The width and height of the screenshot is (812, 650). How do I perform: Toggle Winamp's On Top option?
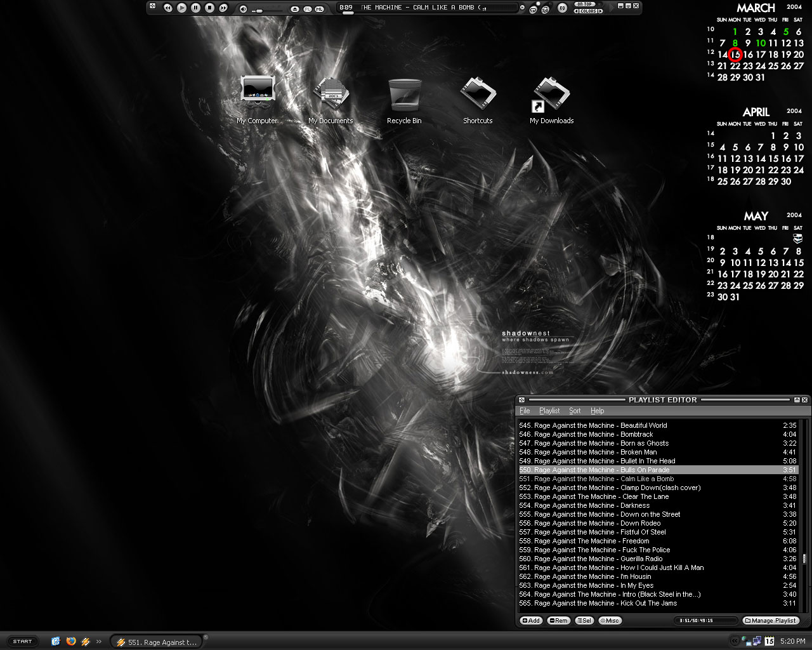584,4
